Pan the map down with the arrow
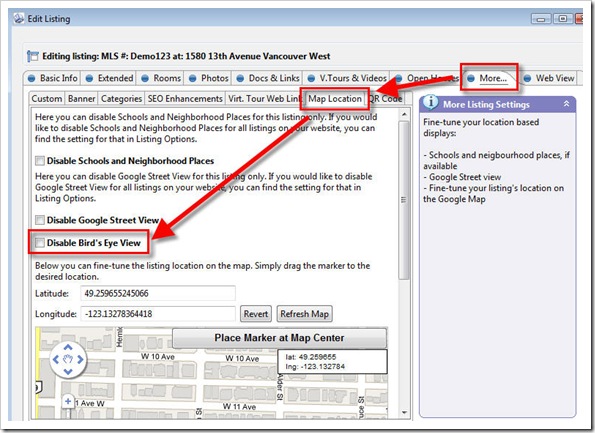 click(68, 372)
